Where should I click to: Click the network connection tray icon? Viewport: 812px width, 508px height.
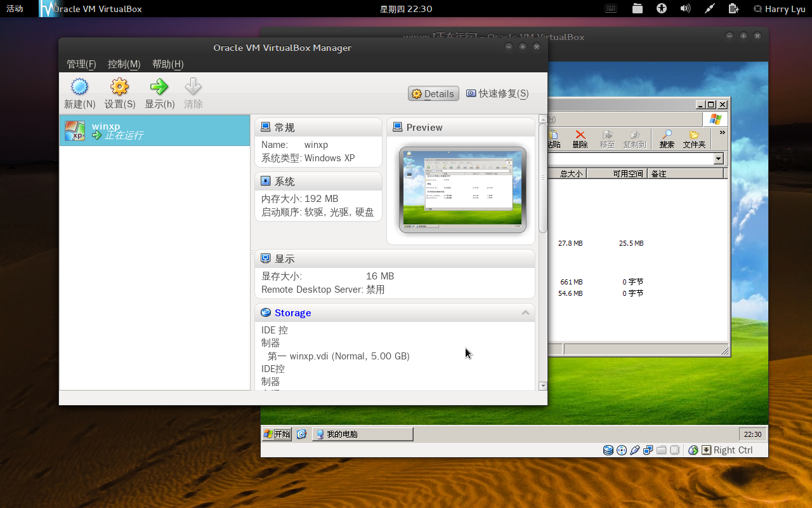click(710, 9)
